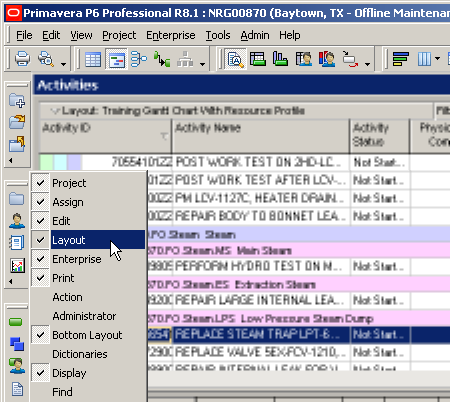Show Activity Details in bottom layout
The height and width of the screenshot is (402, 450).
[236, 60]
